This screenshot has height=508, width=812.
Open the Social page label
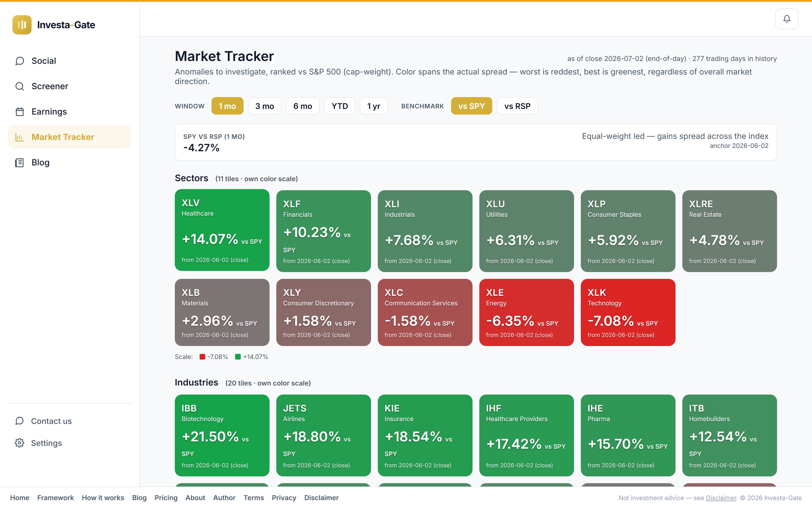[x=44, y=61]
